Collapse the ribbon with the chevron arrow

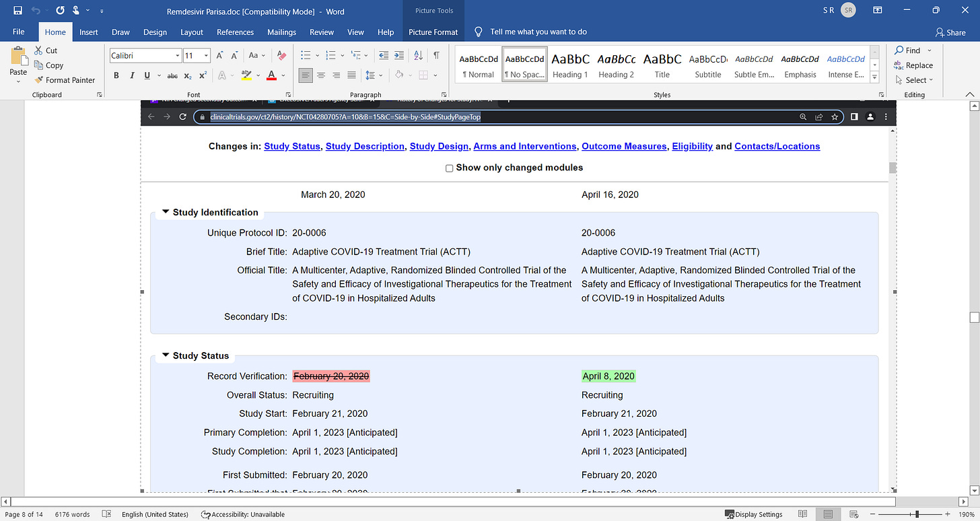click(x=969, y=94)
